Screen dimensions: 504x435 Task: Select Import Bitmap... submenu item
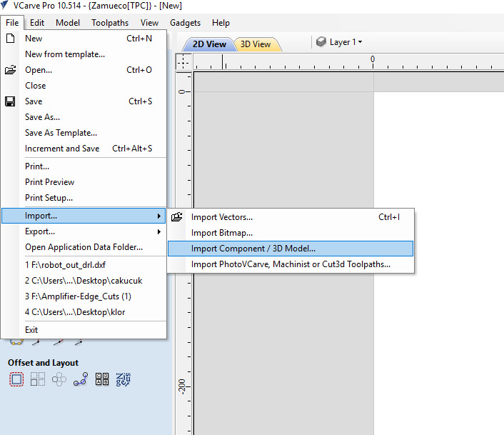[x=291, y=233]
